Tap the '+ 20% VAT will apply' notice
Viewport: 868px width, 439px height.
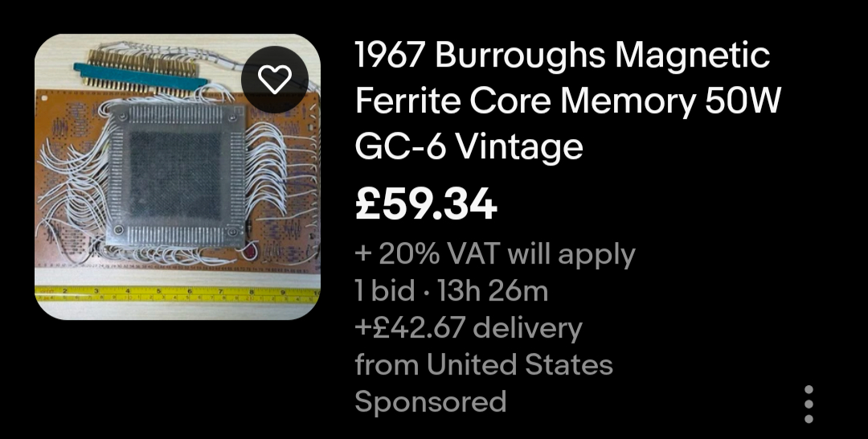tap(495, 255)
